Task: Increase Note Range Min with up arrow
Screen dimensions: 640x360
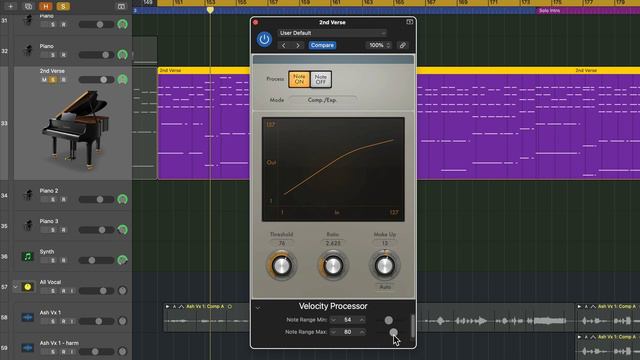Action: tap(362, 320)
